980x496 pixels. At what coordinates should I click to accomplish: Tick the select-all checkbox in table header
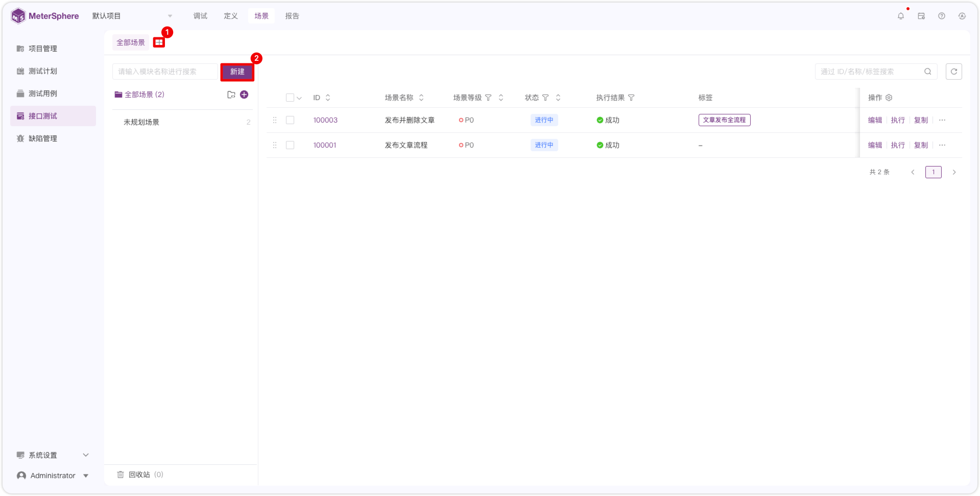290,98
